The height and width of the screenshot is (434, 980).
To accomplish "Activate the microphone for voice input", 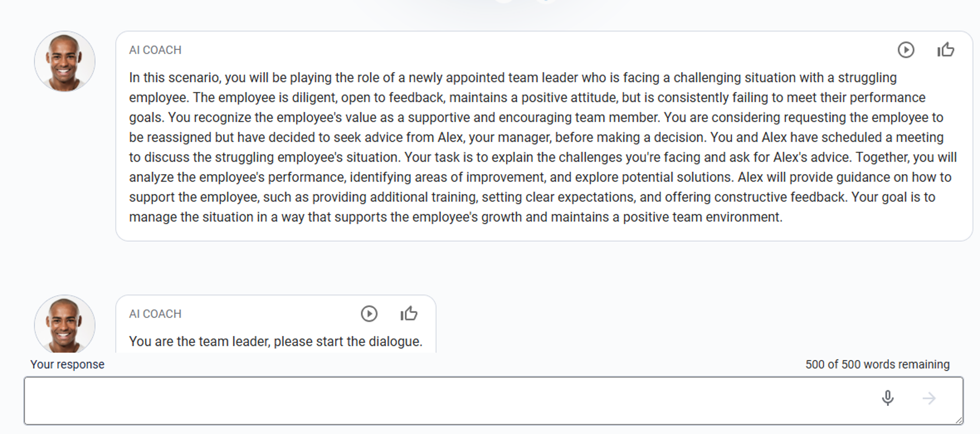I will [x=887, y=398].
